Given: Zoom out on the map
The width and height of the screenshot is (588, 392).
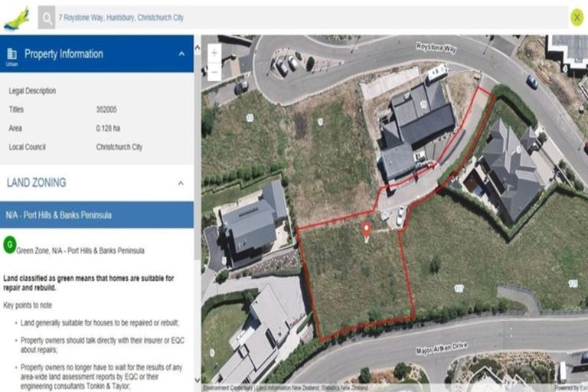Looking at the screenshot, I should coord(214,71).
